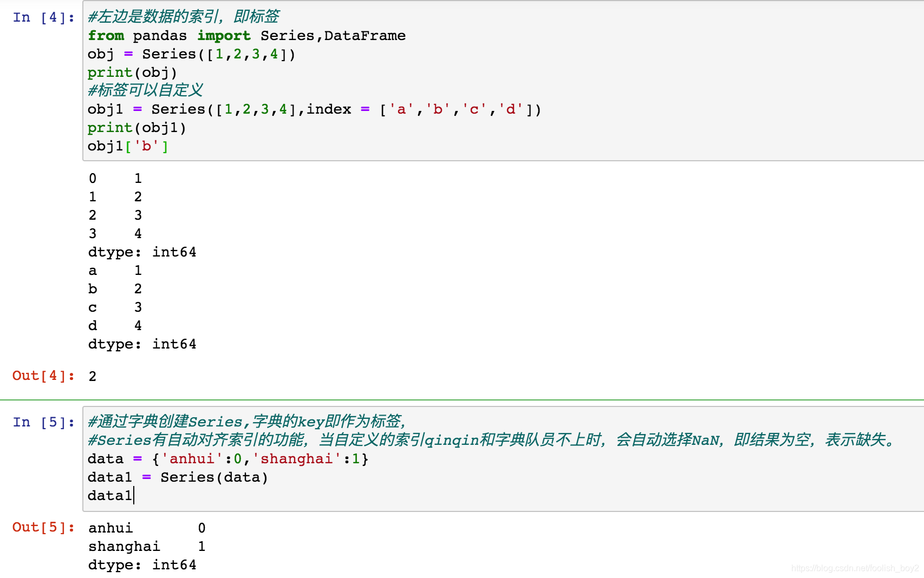Click output row 'b 2'
The width and height of the screenshot is (924, 578).
(115, 289)
